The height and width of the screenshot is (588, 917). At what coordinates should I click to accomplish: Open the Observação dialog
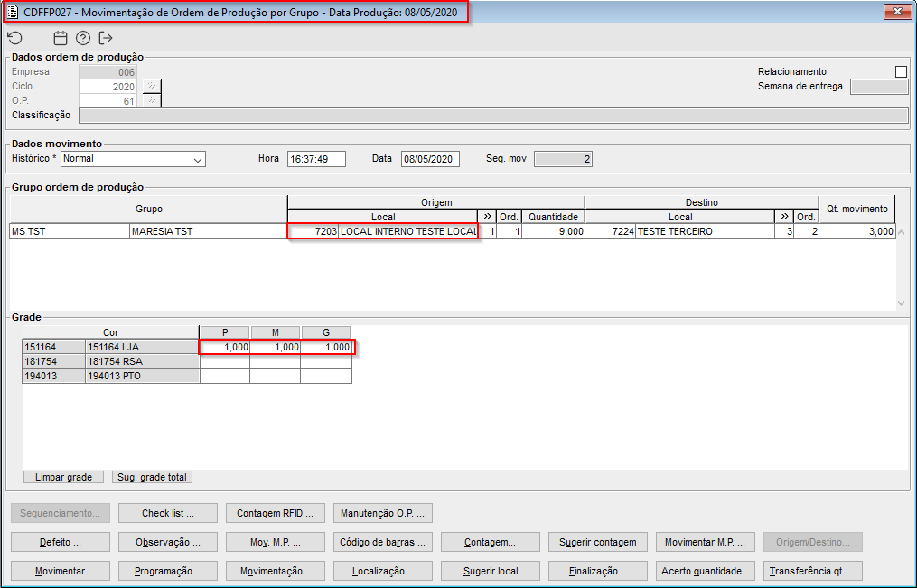pyautogui.click(x=168, y=542)
